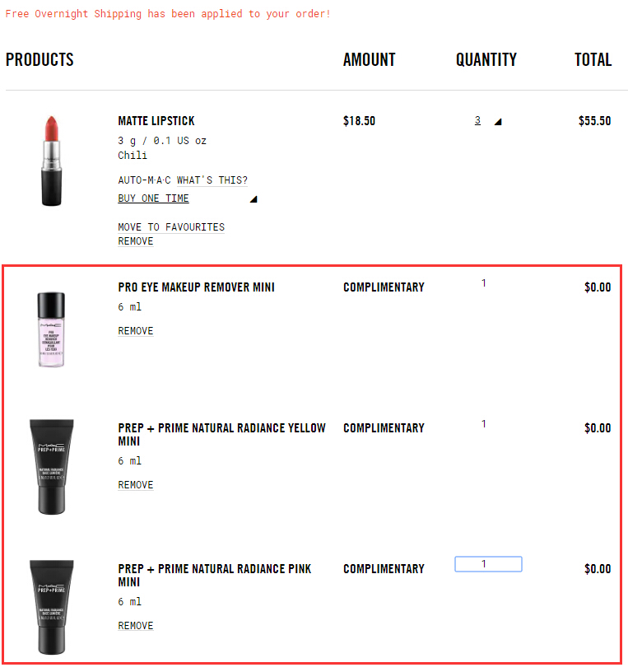Select the quantity value 3 for lipstick
The height and width of the screenshot is (672, 628).
point(477,120)
